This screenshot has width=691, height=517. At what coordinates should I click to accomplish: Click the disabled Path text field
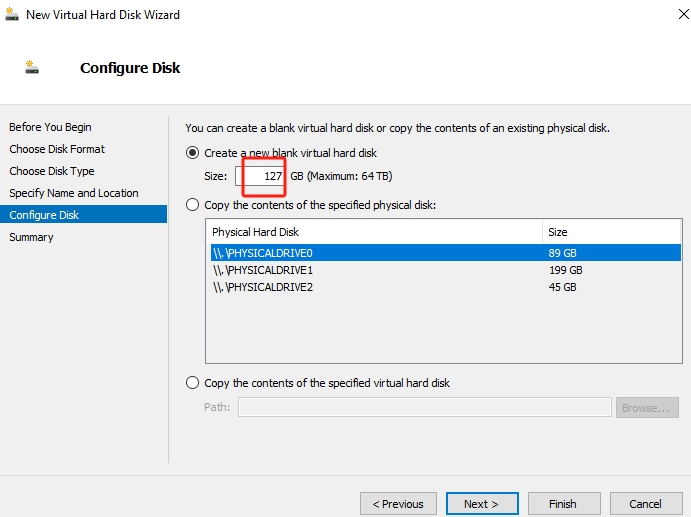pos(425,407)
